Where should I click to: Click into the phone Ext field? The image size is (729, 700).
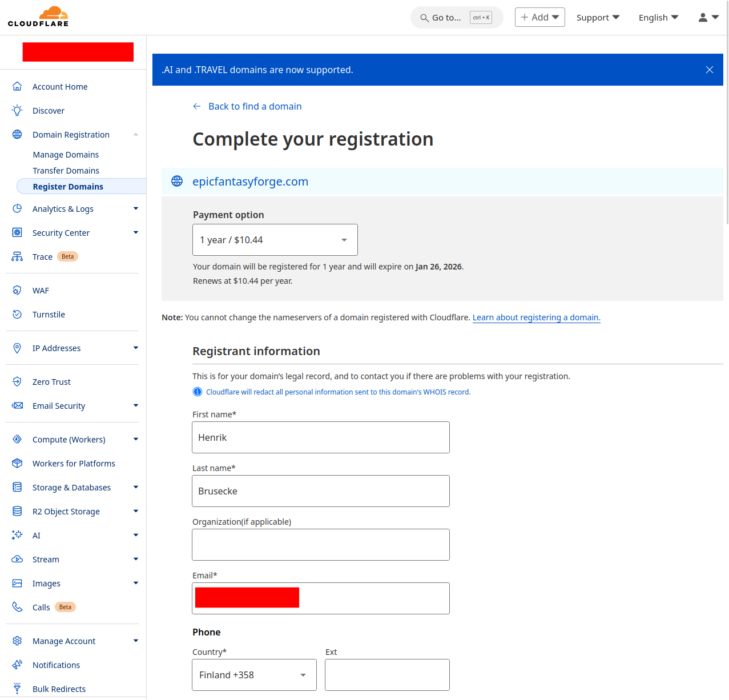tap(387, 675)
